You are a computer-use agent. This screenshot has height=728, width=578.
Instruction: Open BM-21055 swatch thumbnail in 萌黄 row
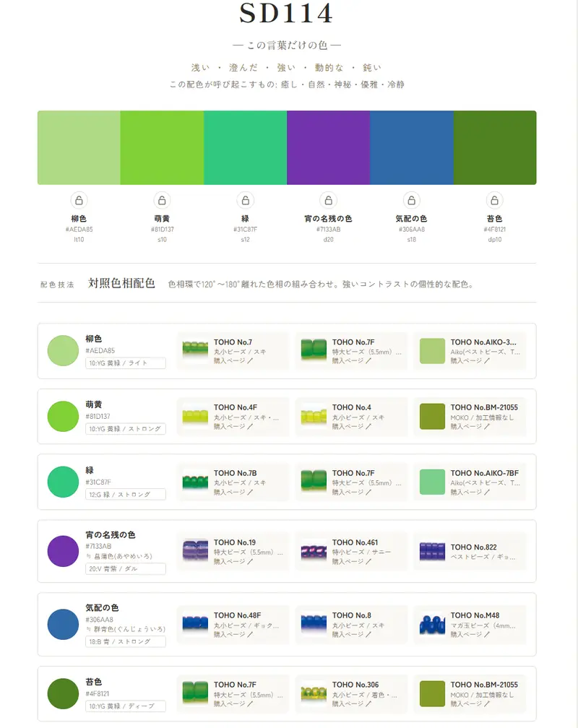tap(432, 417)
